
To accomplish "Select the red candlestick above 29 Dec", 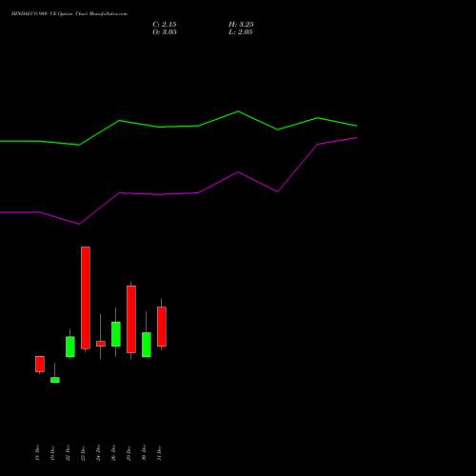I will tap(131, 319).
